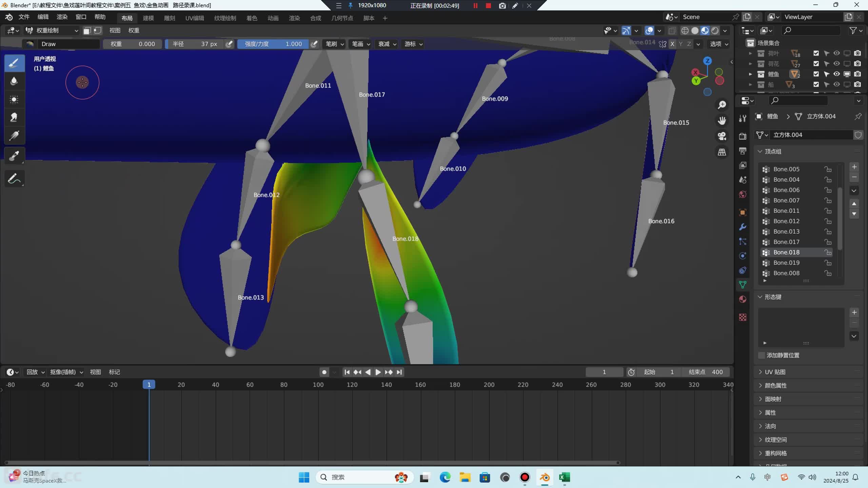Click the Z axis on navigation gizmo
868x488 pixels.
click(x=707, y=61)
